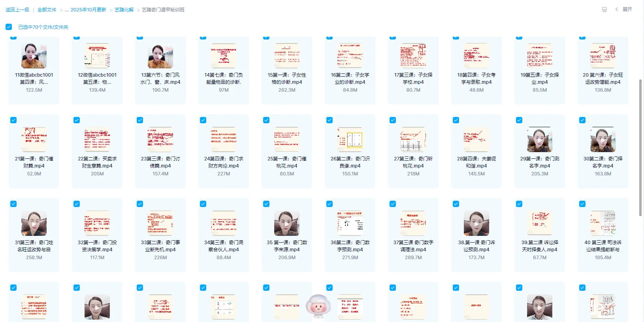The width and height of the screenshot is (644, 322).
Task: Toggle the select-all checkbox for 70 files
Action: pos(9,27)
